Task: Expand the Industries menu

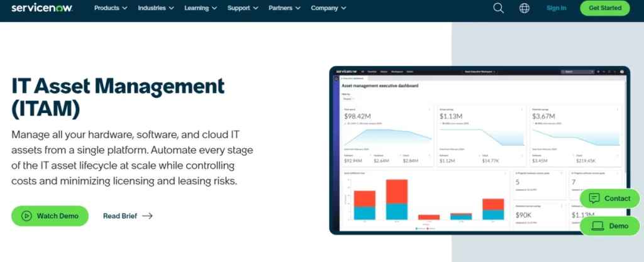Action: pyautogui.click(x=156, y=8)
